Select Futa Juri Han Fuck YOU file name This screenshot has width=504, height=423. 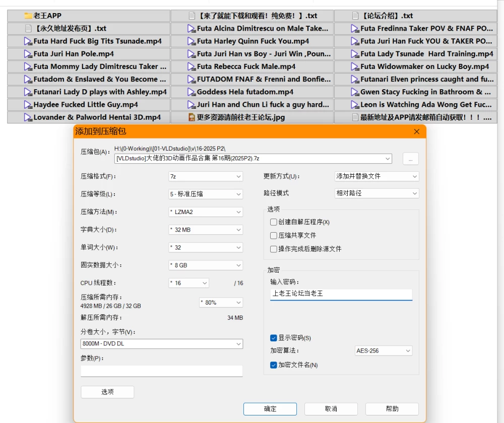[x=426, y=41]
